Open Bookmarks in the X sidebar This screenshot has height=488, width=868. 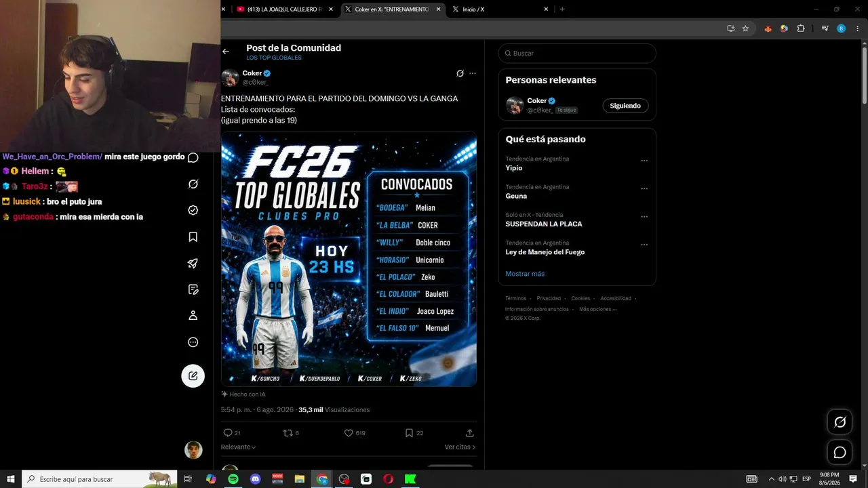193,237
